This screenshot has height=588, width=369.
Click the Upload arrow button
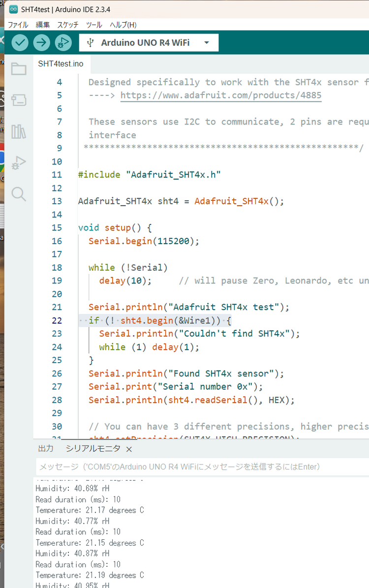point(42,43)
